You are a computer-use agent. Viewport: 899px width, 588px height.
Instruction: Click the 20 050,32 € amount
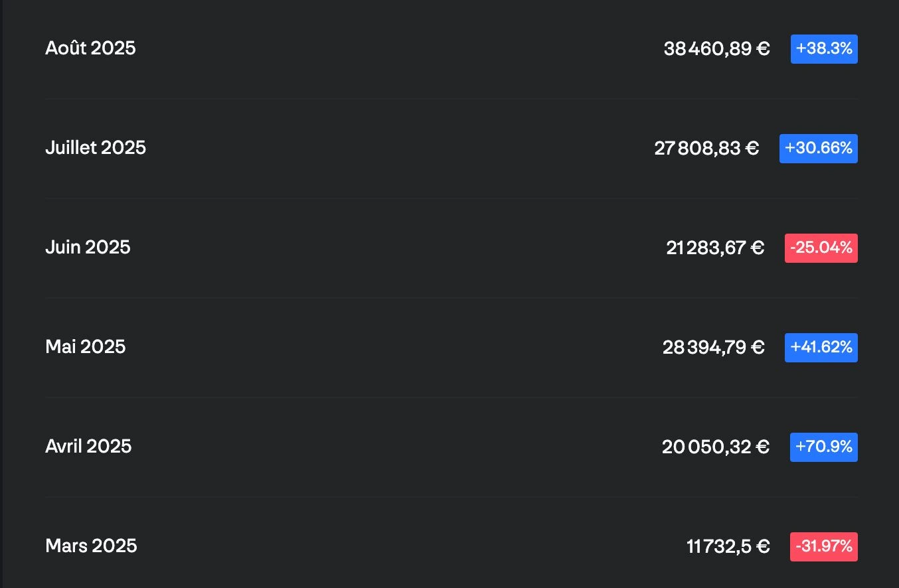point(715,447)
